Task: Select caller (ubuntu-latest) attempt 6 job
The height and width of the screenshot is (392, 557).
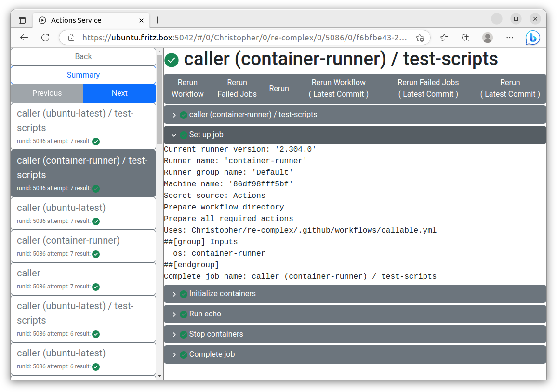Action: coord(83,359)
